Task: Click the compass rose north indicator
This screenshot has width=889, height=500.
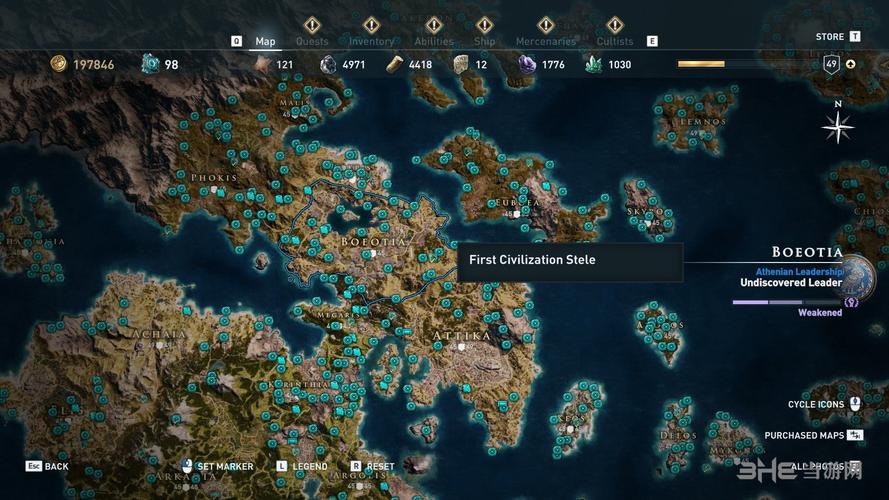Action: [x=838, y=123]
